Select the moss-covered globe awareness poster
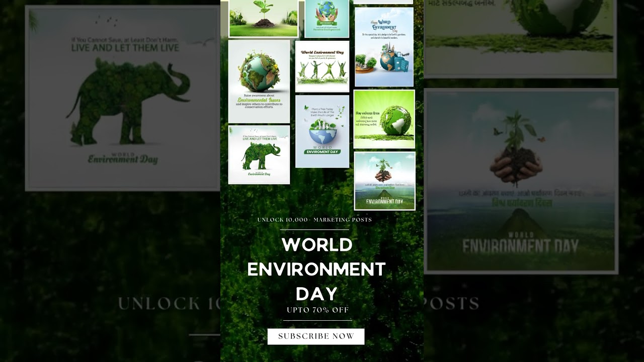This screenshot has height=362, width=644. (x=259, y=81)
